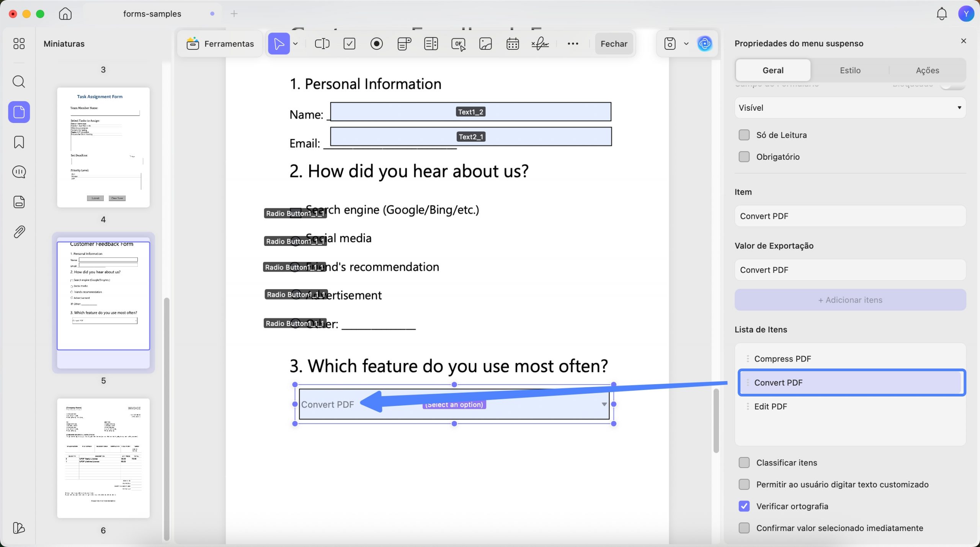Open the comments panel icon
The width and height of the screenshot is (980, 547).
point(19,172)
